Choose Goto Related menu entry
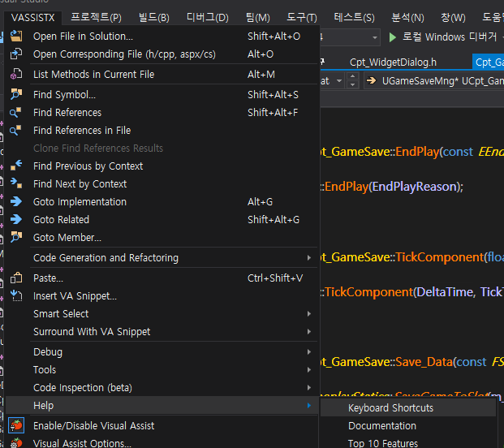 coord(162,219)
